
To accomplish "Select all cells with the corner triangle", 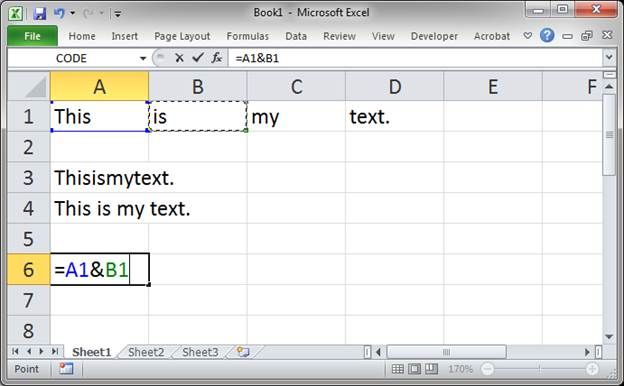I will 29,86.
